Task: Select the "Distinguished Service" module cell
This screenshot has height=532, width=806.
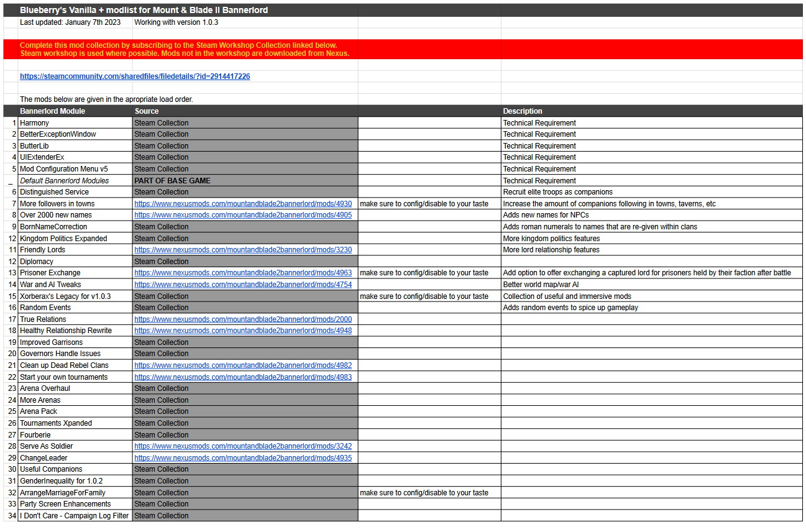Action: pos(75,192)
